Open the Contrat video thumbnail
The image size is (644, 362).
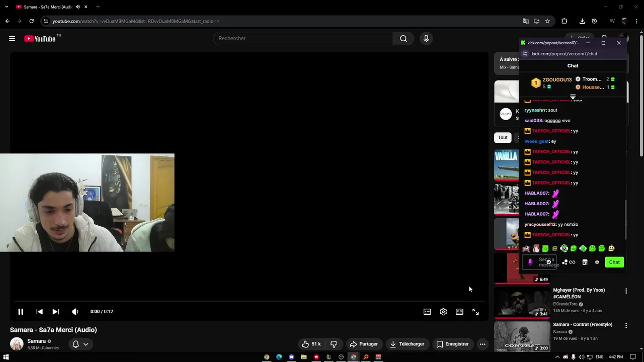tap(522, 337)
